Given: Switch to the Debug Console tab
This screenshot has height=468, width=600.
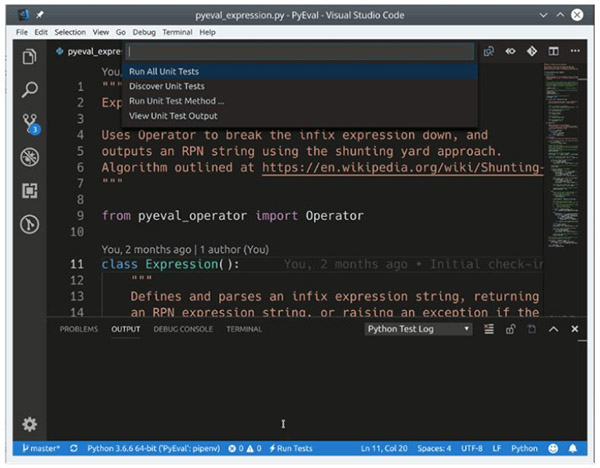Looking at the screenshot, I should point(183,329).
